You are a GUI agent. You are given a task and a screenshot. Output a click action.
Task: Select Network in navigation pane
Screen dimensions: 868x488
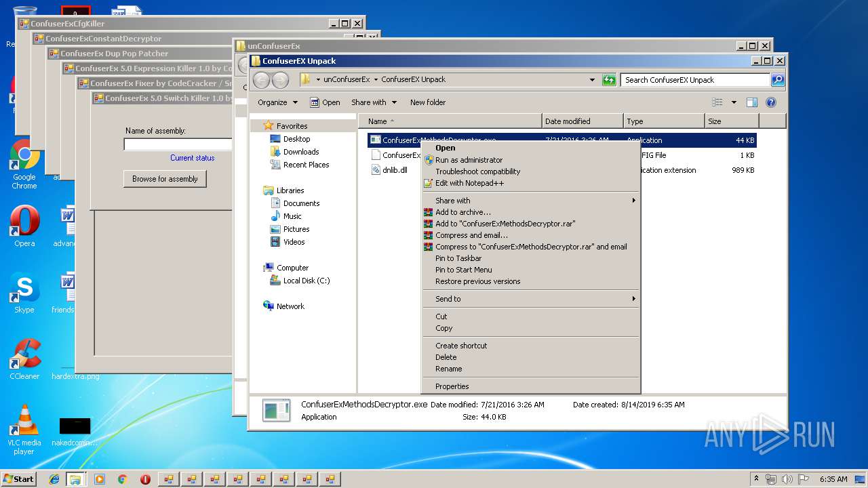coord(290,306)
